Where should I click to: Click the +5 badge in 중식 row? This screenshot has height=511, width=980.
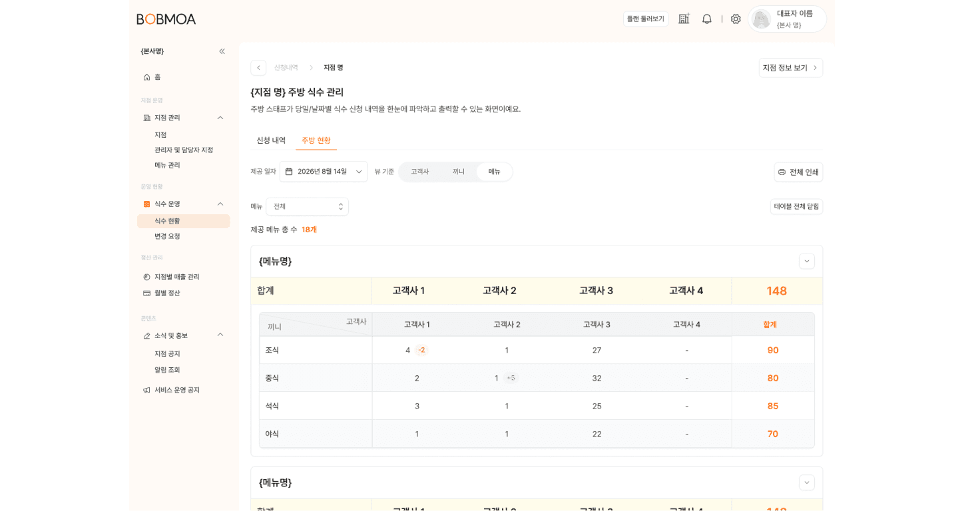[x=511, y=378]
